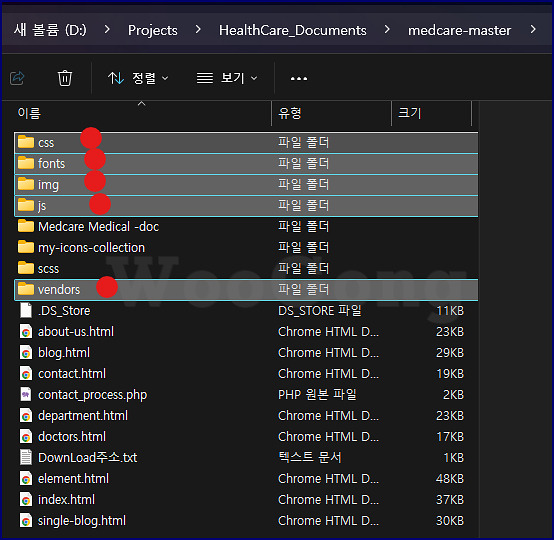The width and height of the screenshot is (554, 540).
Task: Expand chevron after Projects breadcrumb
Action: [x=198, y=30]
